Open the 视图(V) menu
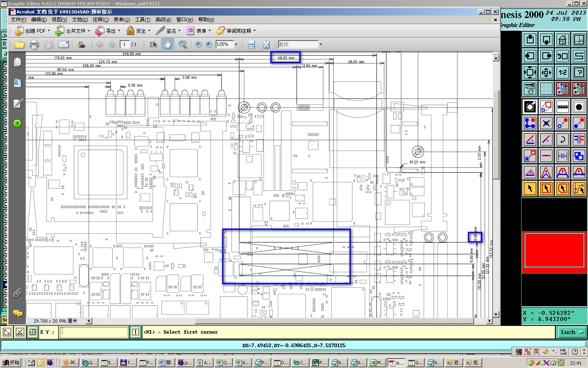 click(x=59, y=20)
